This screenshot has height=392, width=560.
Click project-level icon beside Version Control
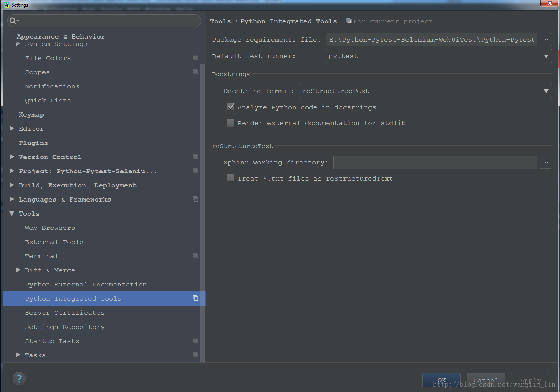[x=195, y=156]
